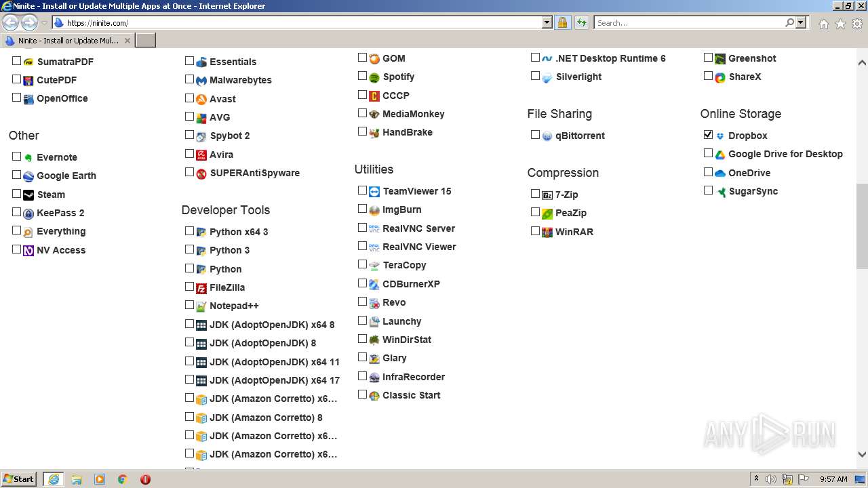Click the Avast icon
Viewport: 868px width, 488px height.
201,99
